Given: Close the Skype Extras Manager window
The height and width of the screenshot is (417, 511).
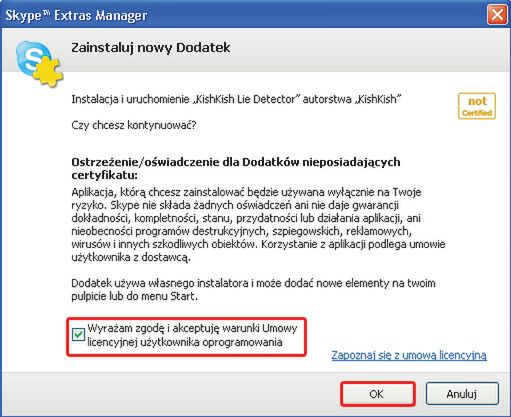Looking at the screenshot, I should pos(497,15).
